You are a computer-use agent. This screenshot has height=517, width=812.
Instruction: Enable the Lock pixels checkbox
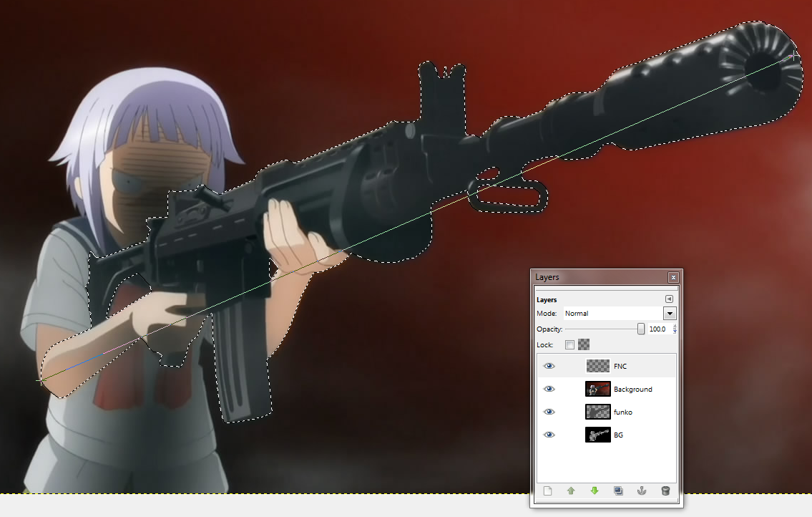(569, 345)
